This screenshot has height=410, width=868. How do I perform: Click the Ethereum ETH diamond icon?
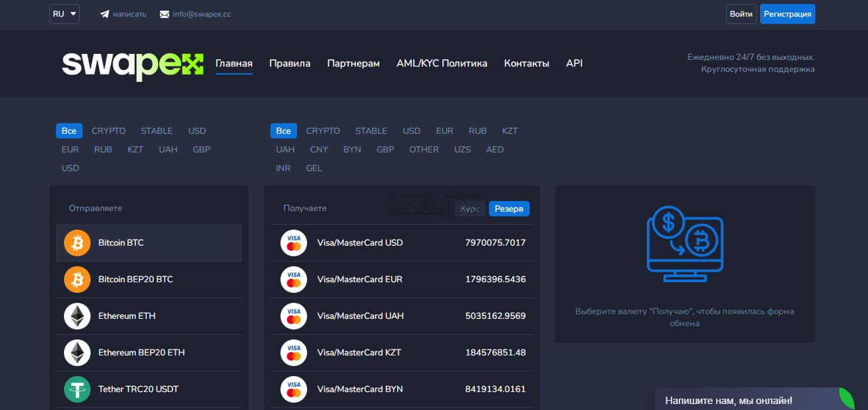(x=77, y=316)
